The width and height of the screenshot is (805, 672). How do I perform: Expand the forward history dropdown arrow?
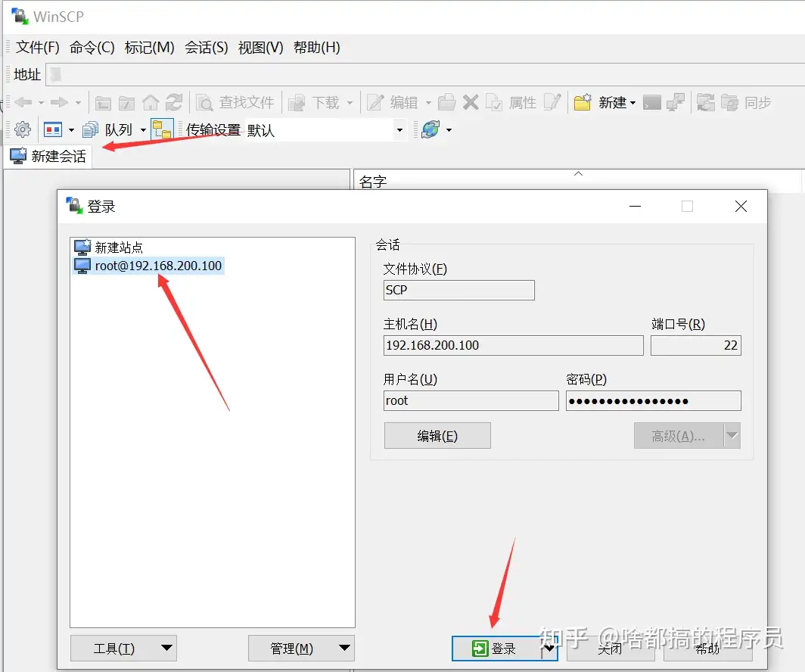coord(78,103)
